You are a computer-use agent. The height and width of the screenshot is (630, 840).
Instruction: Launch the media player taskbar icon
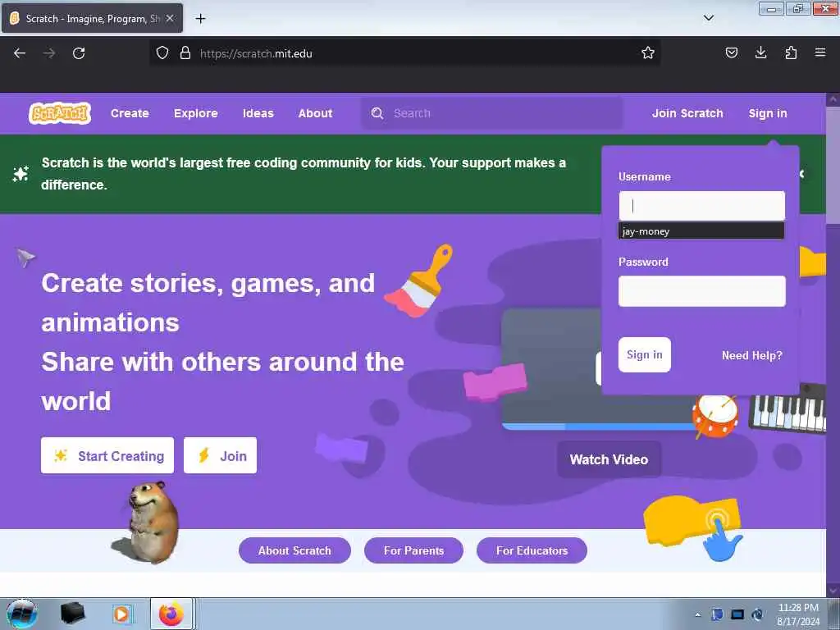pyautogui.click(x=121, y=614)
